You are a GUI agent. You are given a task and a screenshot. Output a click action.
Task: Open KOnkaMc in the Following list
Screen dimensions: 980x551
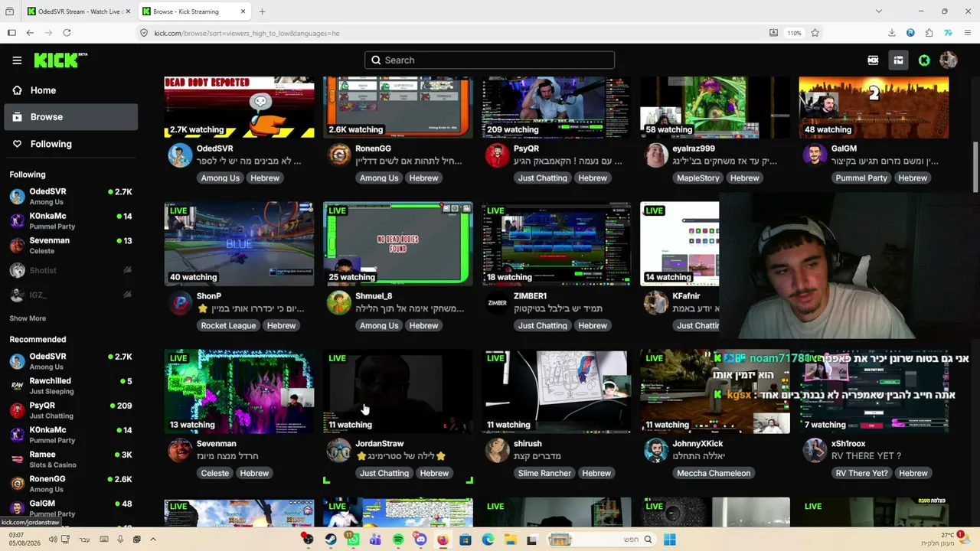(70, 221)
